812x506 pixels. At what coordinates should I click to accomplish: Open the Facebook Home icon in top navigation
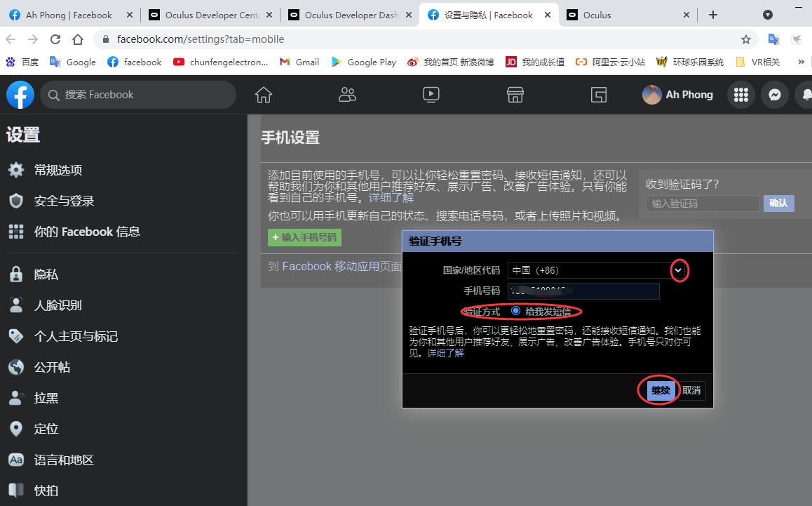[x=264, y=95]
